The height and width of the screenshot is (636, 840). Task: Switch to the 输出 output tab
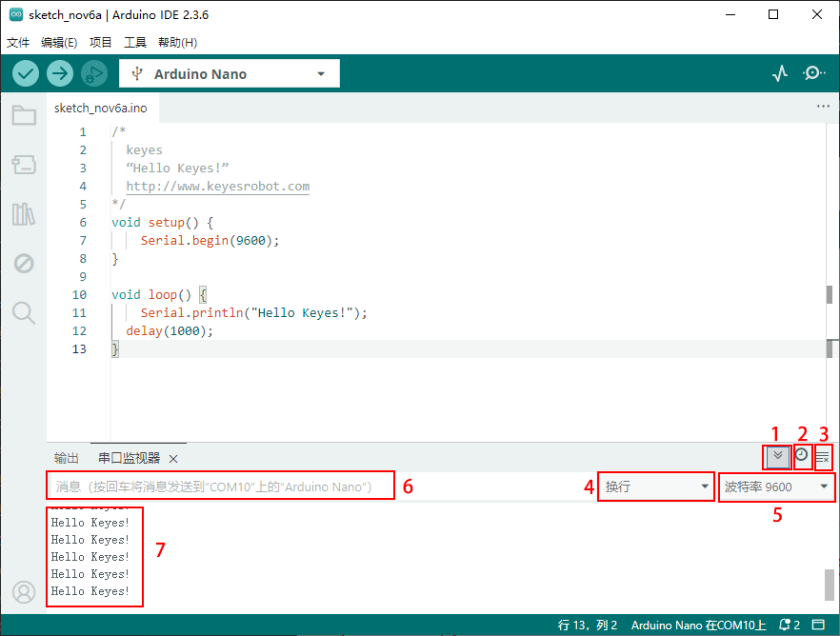pos(67,458)
